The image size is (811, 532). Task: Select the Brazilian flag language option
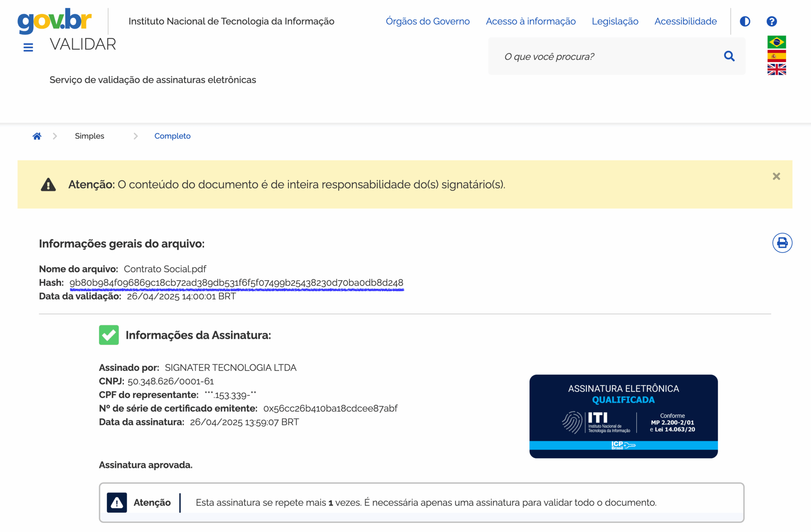pyautogui.click(x=776, y=41)
